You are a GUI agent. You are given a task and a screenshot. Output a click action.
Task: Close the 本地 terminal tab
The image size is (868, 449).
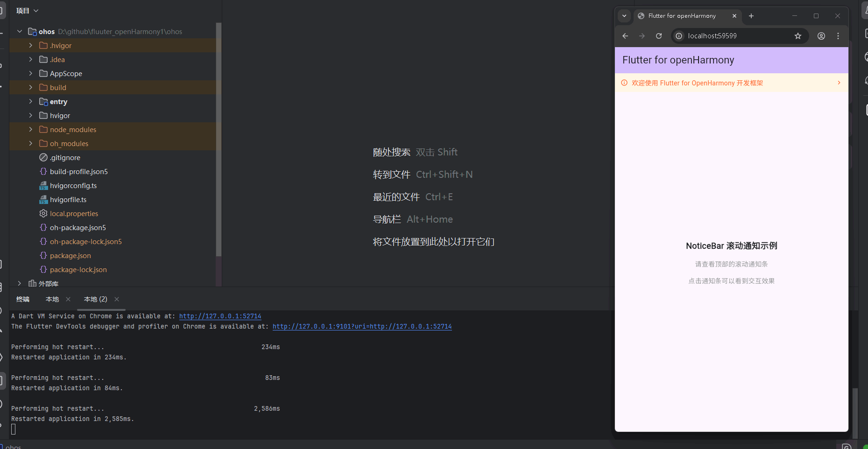[x=68, y=299]
